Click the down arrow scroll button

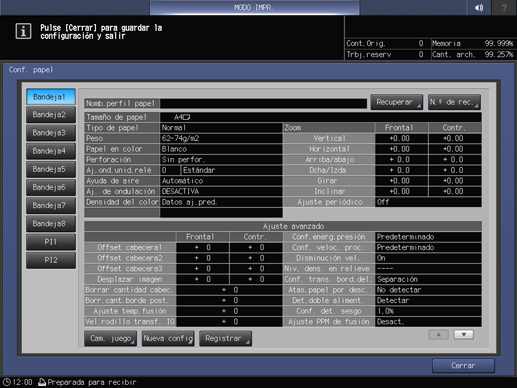click(464, 334)
